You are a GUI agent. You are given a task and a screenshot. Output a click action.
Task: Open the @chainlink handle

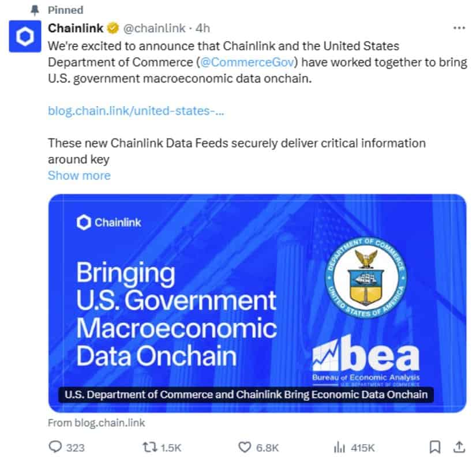pos(154,28)
